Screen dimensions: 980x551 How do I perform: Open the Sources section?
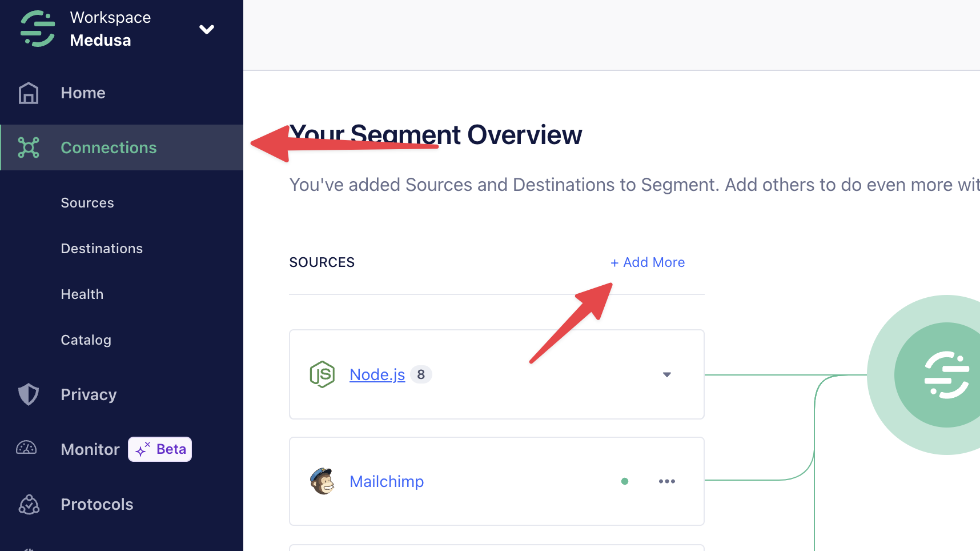click(x=87, y=202)
